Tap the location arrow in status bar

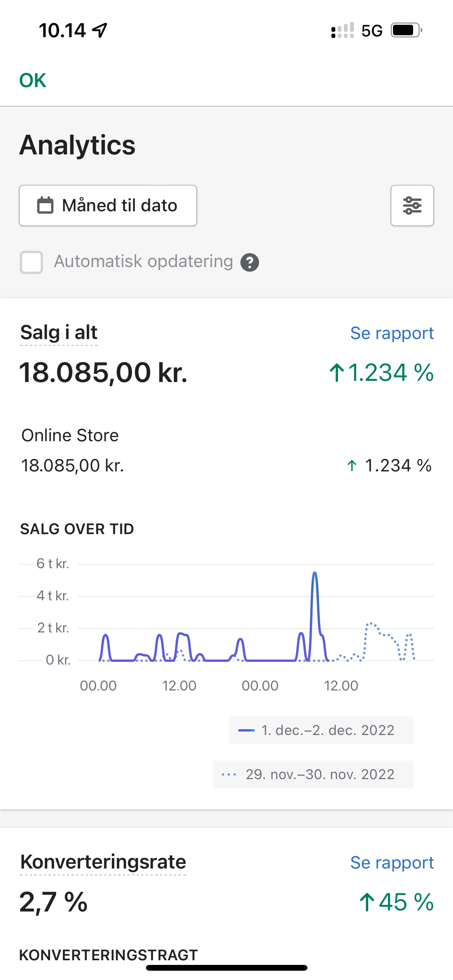[x=100, y=30]
